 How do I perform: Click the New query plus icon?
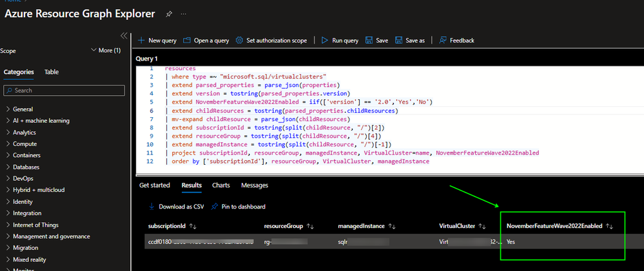(x=141, y=40)
